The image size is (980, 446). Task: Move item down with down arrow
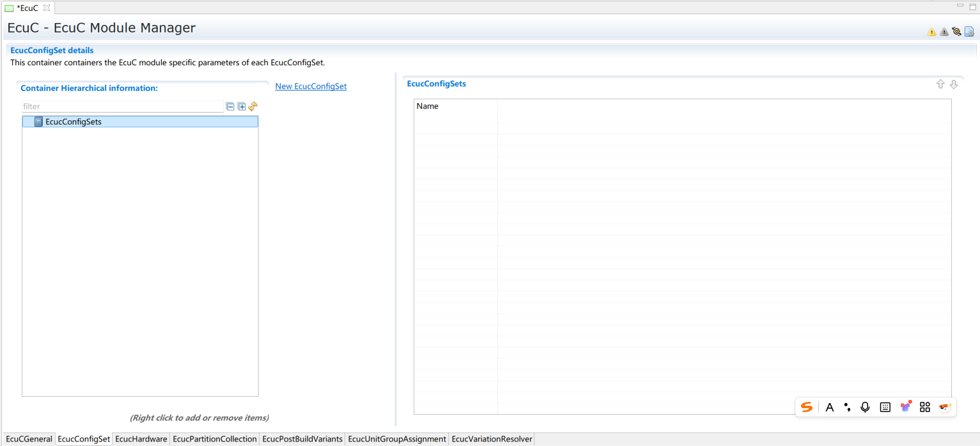[954, 84]
